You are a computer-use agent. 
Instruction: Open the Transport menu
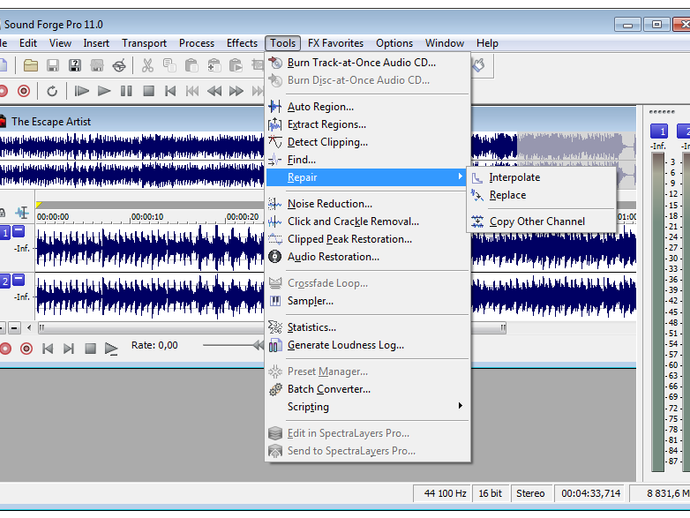coord(144,43)
